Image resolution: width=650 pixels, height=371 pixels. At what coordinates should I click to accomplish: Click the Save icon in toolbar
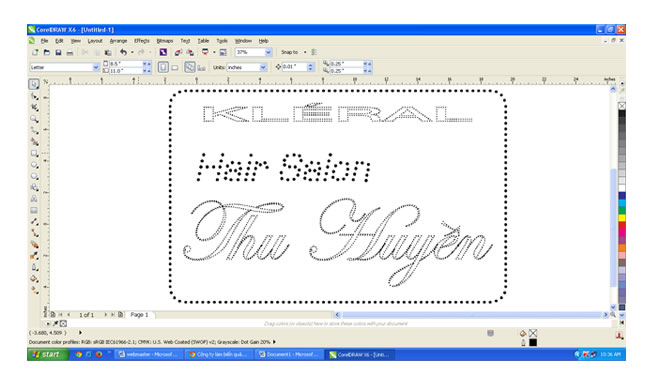tap(58, 53)
